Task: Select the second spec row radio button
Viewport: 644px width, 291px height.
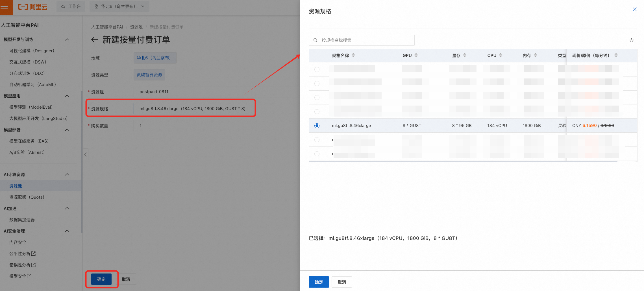Action: pos(317,84)
